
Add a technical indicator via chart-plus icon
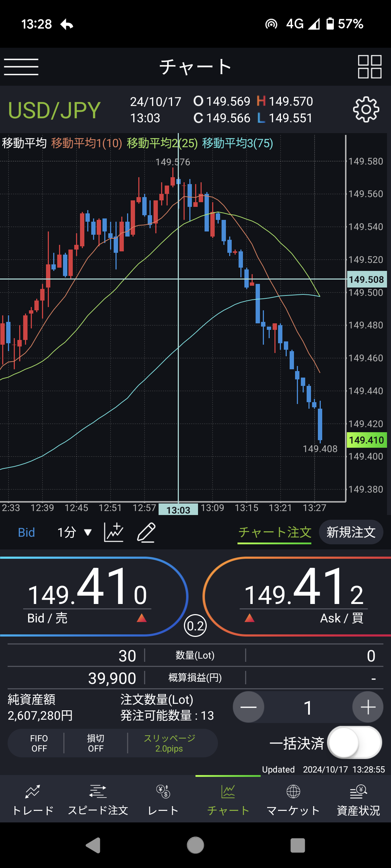click(114, 532)
